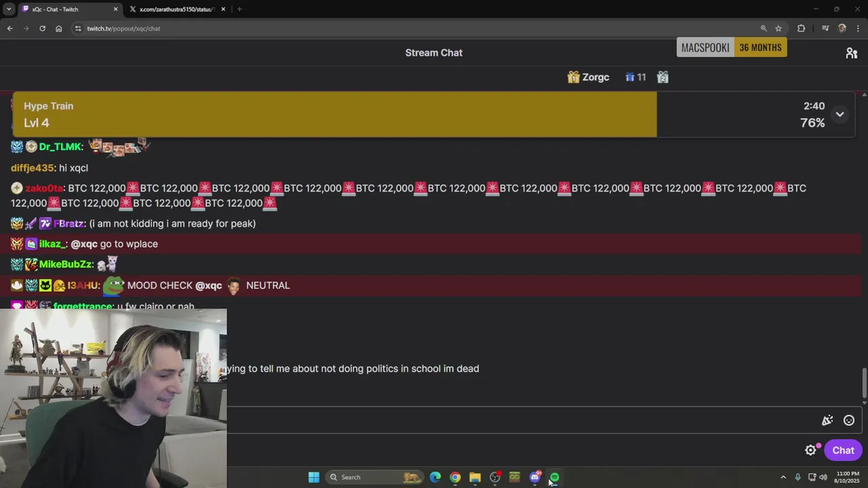Click the taskbar Search box
The width and height of the screenshot is (868, 488).
[374, 477]
